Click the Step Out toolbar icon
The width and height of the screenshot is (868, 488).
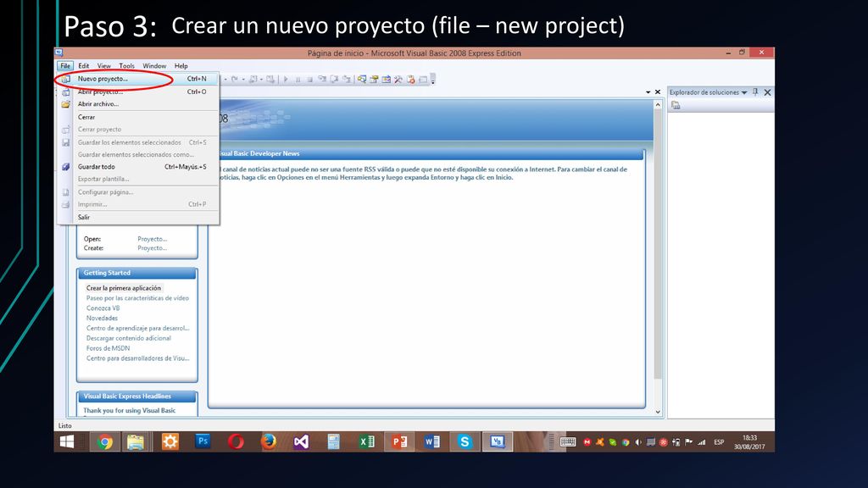pos(347,79)
